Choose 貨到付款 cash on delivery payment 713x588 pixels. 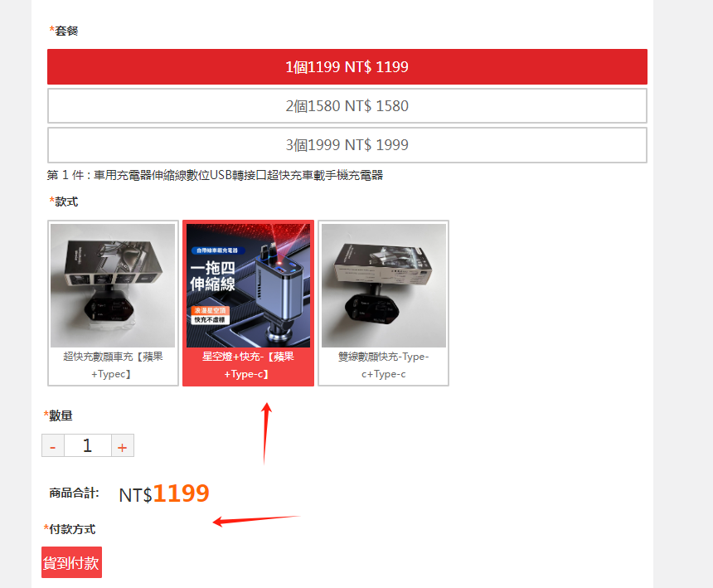pos(71,562)
